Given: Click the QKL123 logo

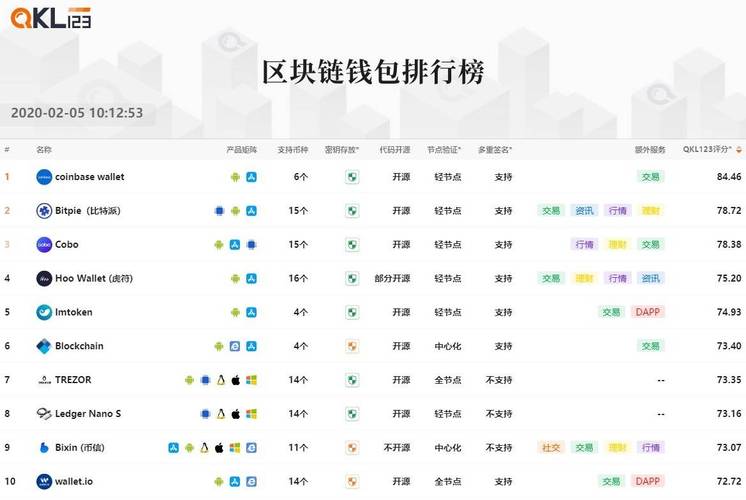Looking at the screenshot, I should 50,19.
